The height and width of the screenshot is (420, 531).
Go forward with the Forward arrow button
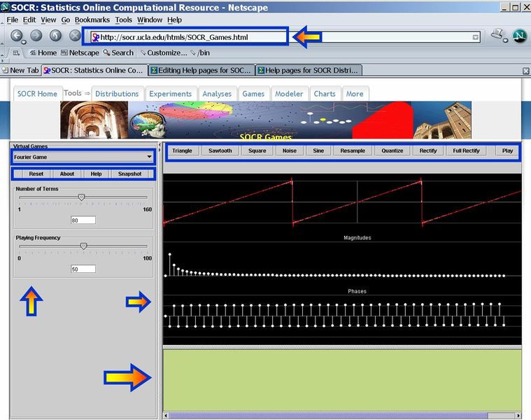(36, 35)
